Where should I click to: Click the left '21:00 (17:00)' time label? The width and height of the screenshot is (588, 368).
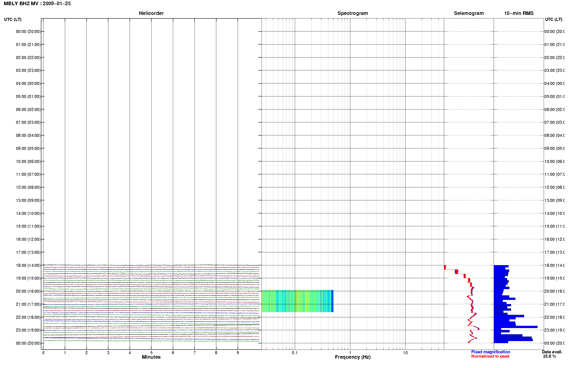28,304
